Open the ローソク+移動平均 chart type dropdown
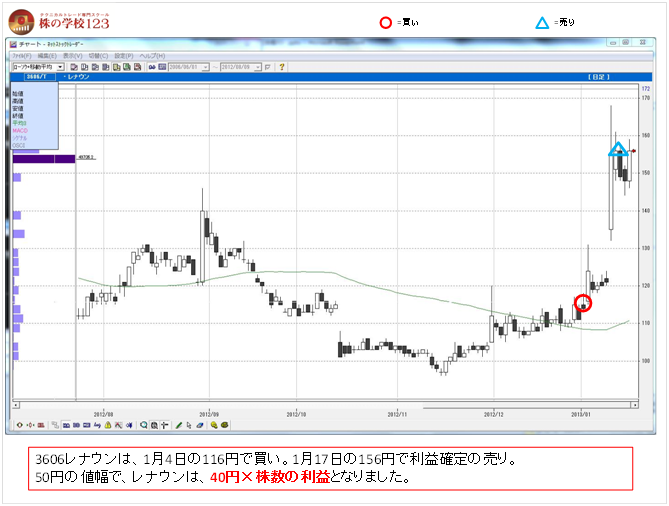The width and height of the screenshot is (669, 506). (x=60, y=67)
